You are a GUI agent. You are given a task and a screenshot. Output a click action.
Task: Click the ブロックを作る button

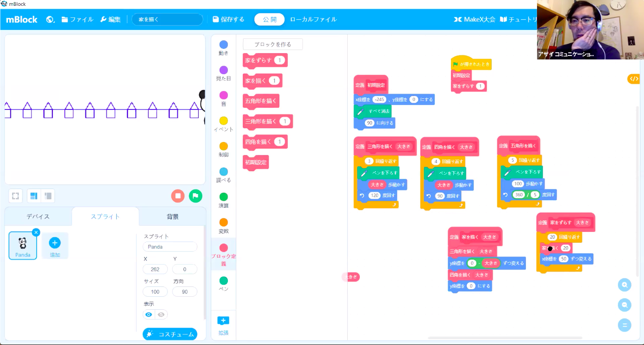[273, 44]
